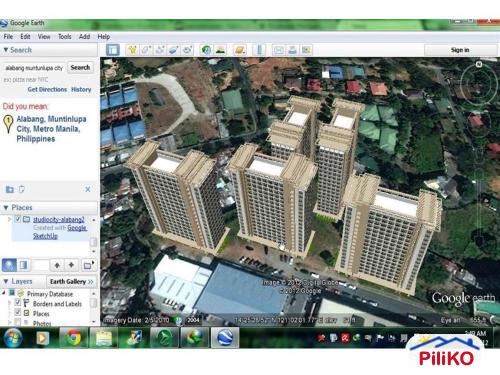Show historical imagery via the clock icon
500x375 pixels.
(206, 50)
